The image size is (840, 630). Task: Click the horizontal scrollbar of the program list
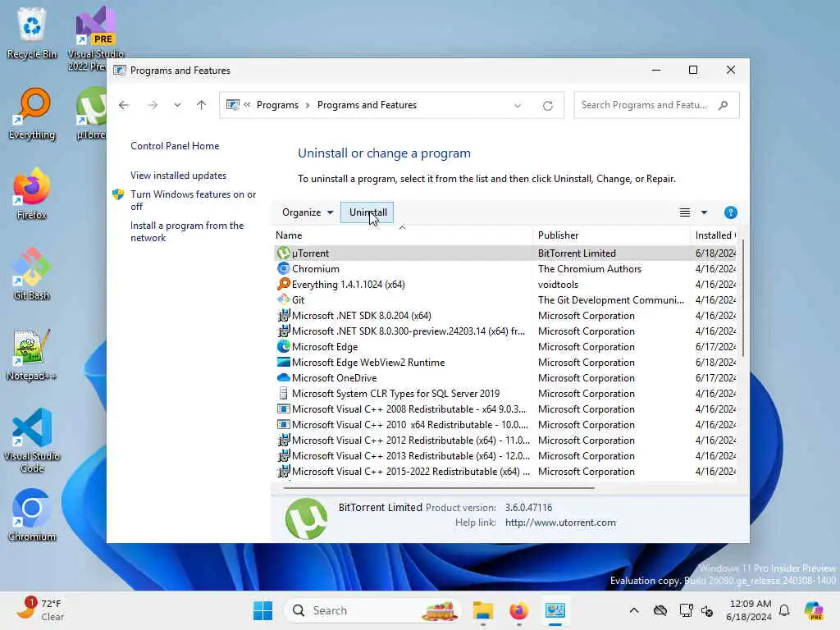click(438, 487)
